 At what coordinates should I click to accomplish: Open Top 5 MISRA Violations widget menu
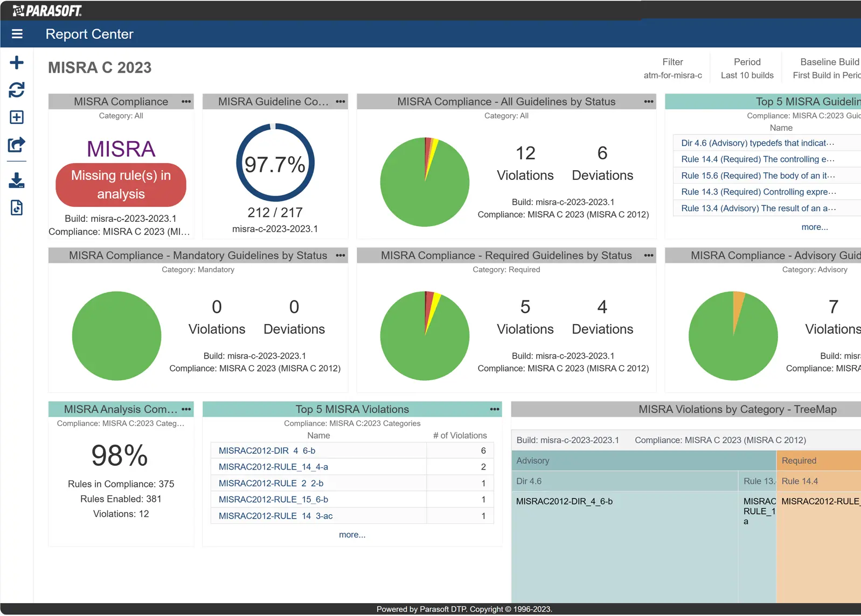click(494, 410)
